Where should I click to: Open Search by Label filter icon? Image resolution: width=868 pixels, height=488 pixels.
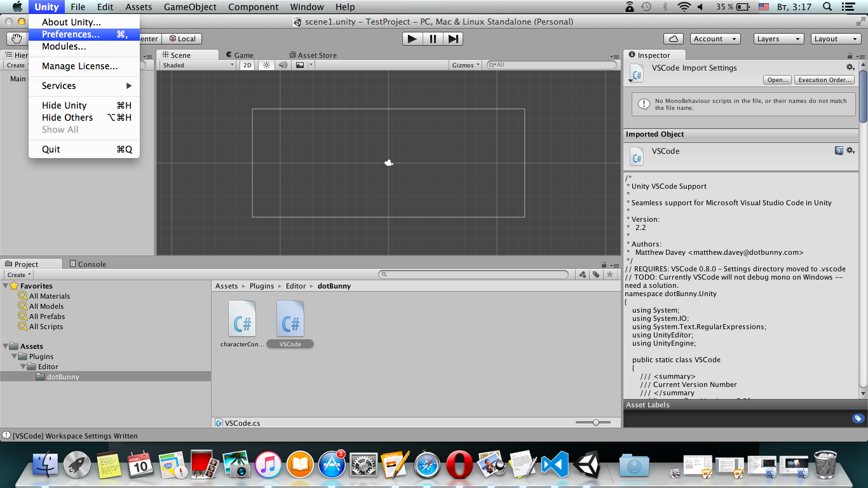(596, 274)
